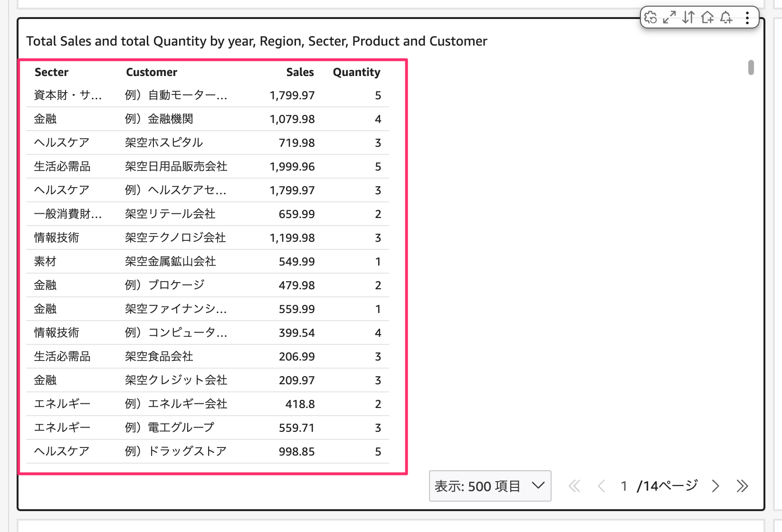Click the previous page chevron

(x=601, y=486)
